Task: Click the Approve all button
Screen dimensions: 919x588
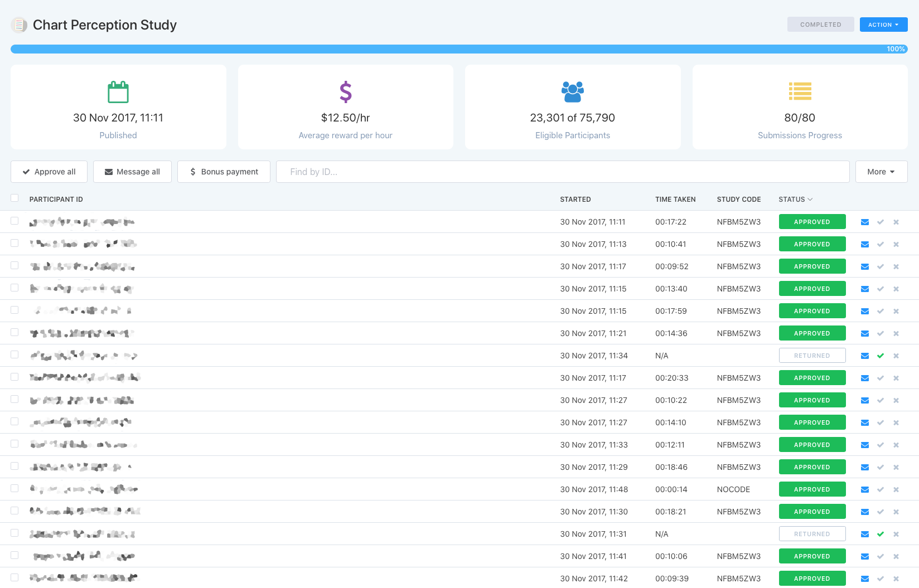Action: coord(49,172)
